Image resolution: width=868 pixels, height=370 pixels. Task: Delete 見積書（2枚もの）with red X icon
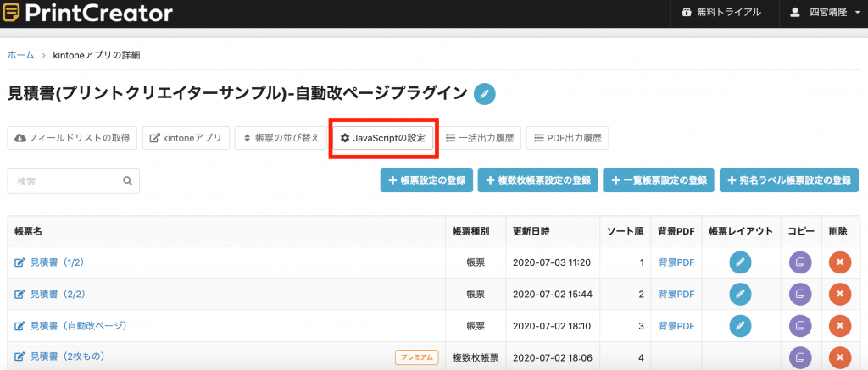pos(840,357)
